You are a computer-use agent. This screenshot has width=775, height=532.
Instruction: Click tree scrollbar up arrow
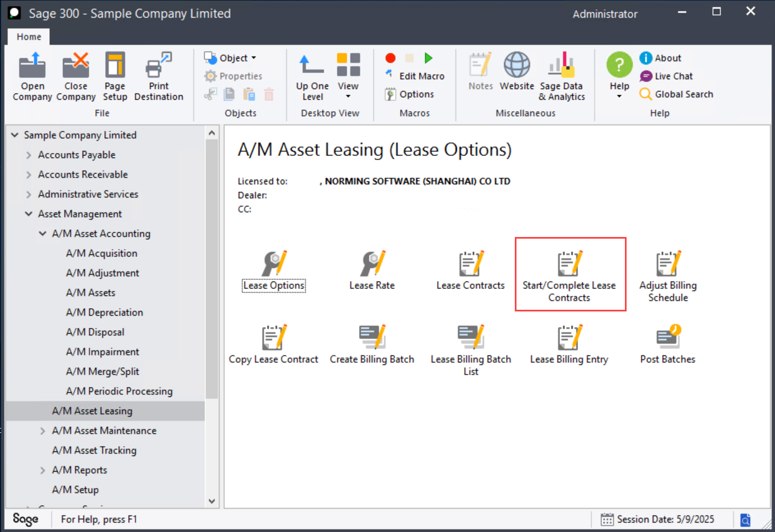(x=212, y=133)
